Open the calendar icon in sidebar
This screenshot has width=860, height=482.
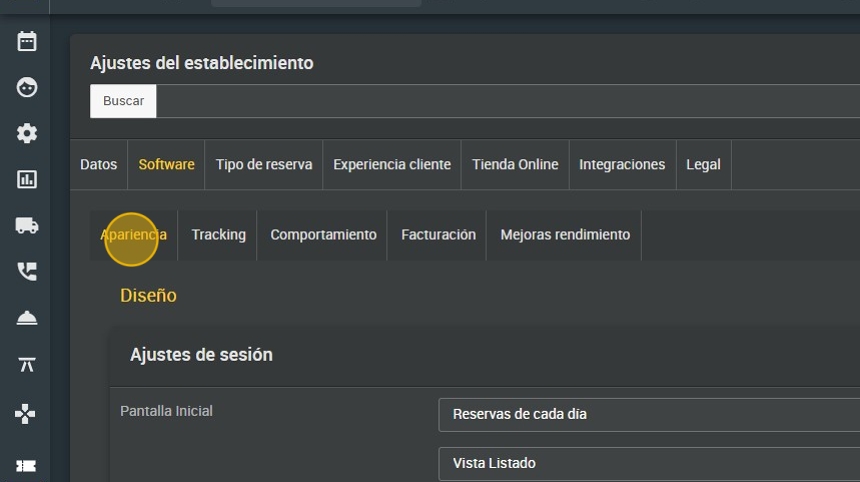pos(26,41)
